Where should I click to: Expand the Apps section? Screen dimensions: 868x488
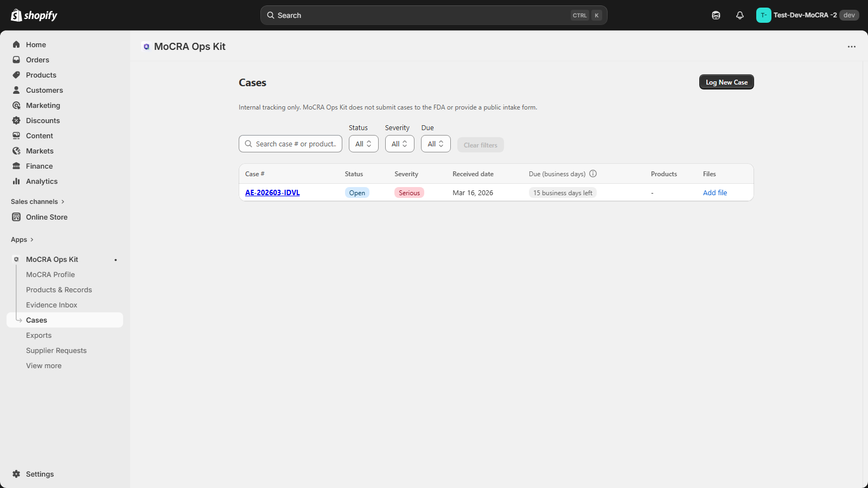pyautogui.click(x=22, y=240)
